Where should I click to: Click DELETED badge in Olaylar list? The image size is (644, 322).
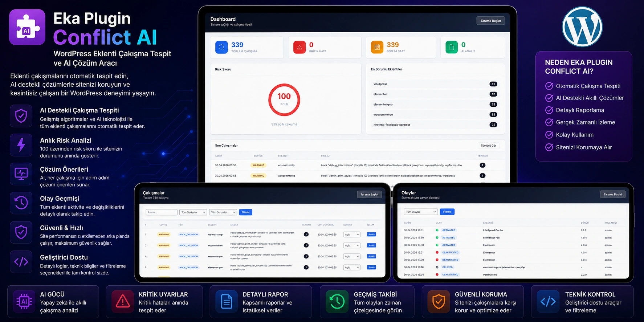click(447, 267)
